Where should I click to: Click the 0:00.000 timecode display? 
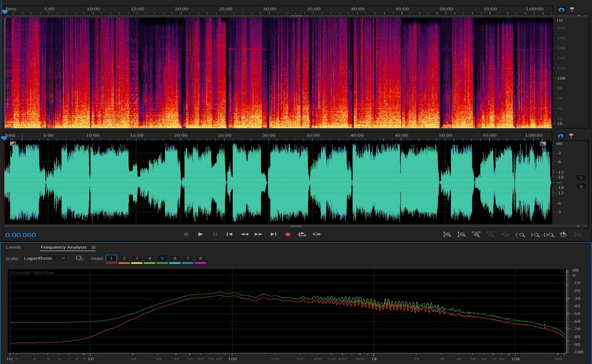[20, 235]
